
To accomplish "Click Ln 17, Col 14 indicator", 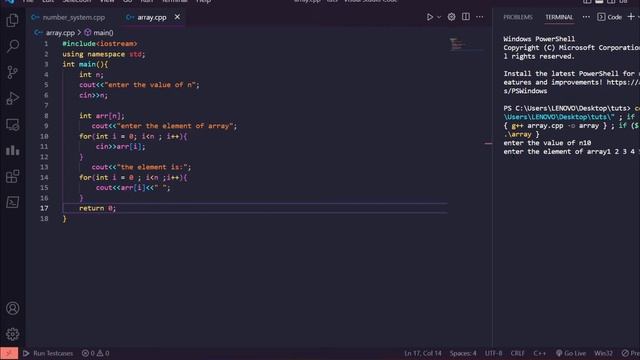I will pos(423,353).
